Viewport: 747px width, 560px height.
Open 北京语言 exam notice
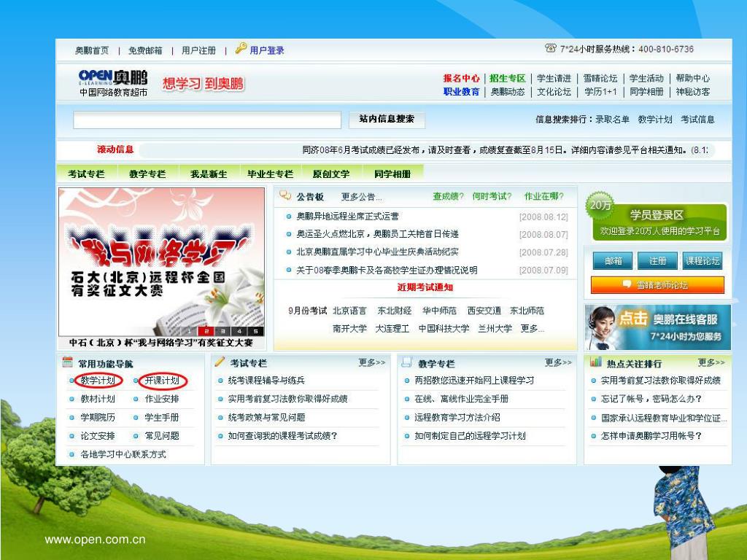point(349,311)
